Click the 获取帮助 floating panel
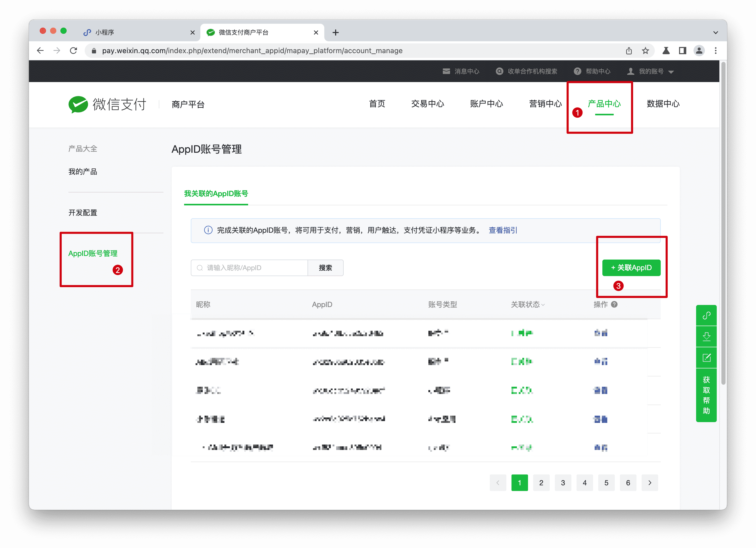The height and width of the screenshot is (548, 756). pos(706,395)
